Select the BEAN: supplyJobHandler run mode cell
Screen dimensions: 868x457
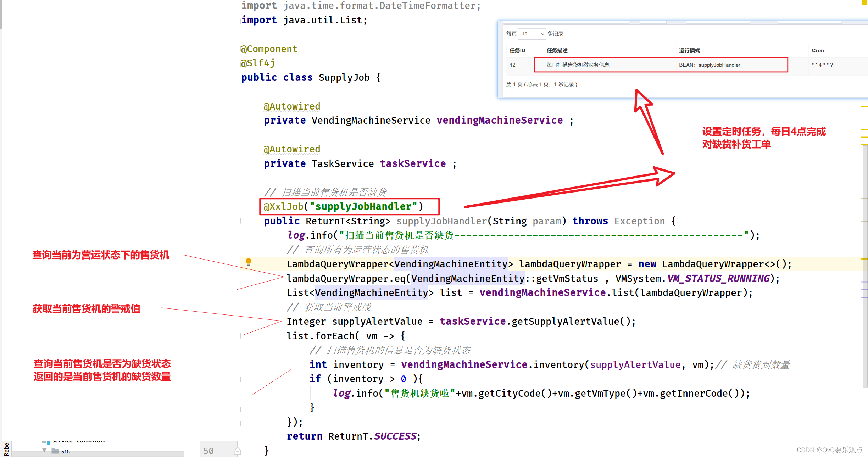710,65
